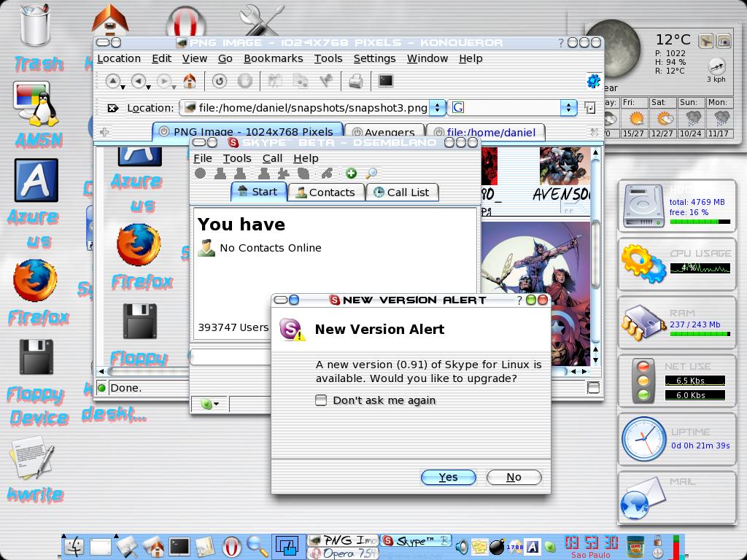Click the Go icon at right of Konqueror search box

pyautogui.click(x=589, y=108)
